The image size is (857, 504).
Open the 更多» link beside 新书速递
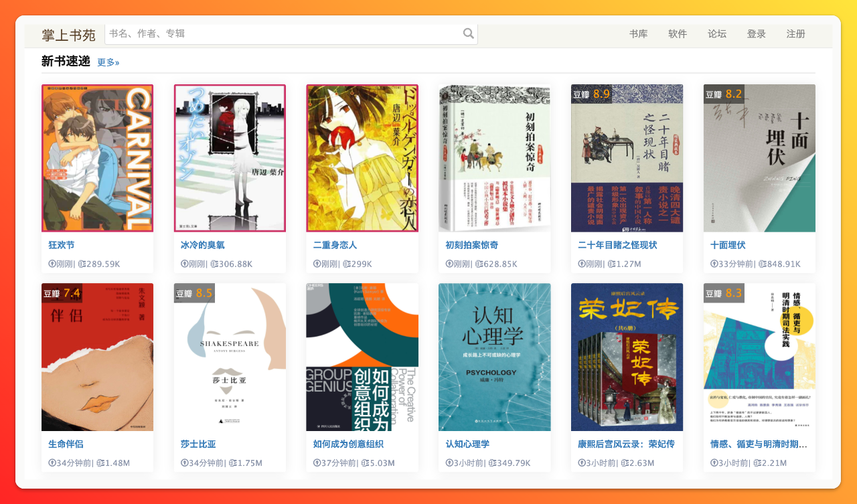pyautogui.click(x=108, y=62)
